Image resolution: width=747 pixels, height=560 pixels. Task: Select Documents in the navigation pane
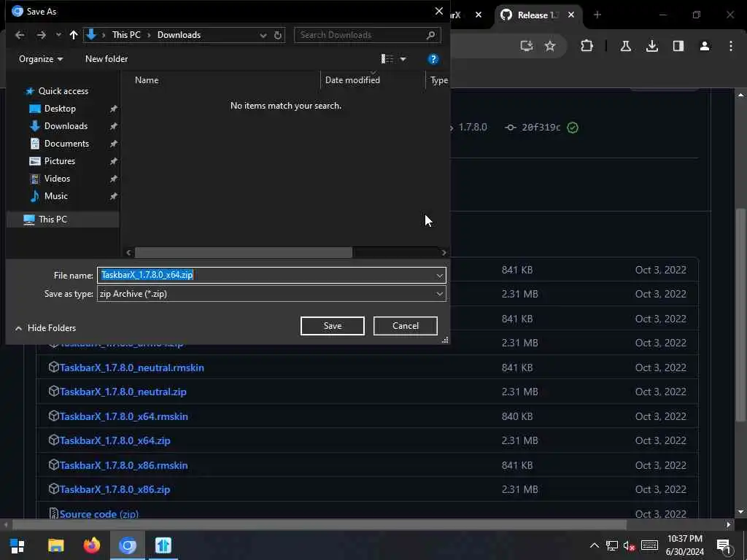click(x=66, y=144)
